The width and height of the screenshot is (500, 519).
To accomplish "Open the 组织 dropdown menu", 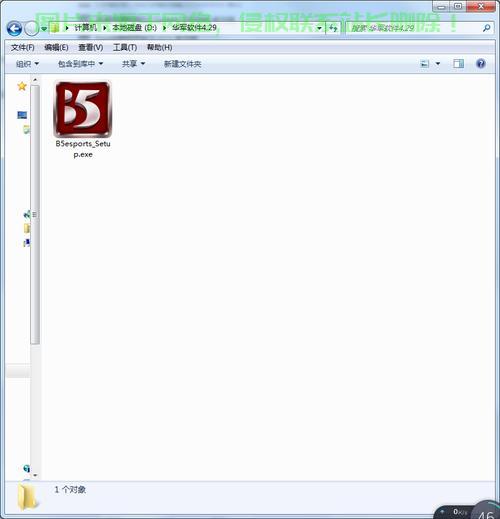I will (27, 64).
